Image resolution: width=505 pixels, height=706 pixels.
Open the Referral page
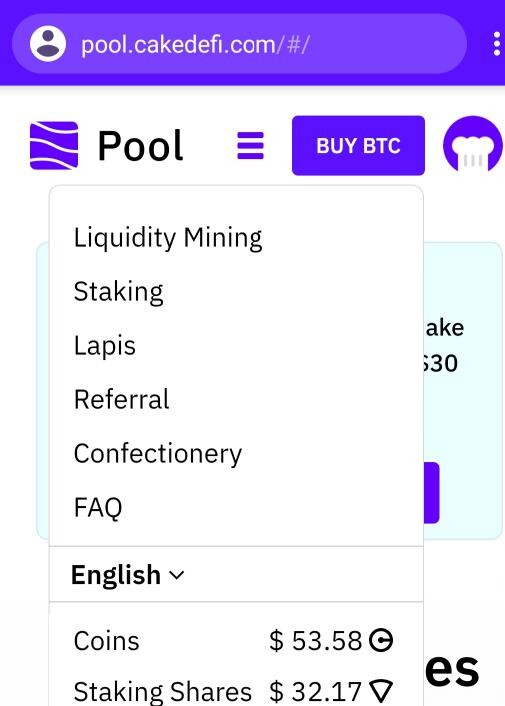click(x=122, y=399)
